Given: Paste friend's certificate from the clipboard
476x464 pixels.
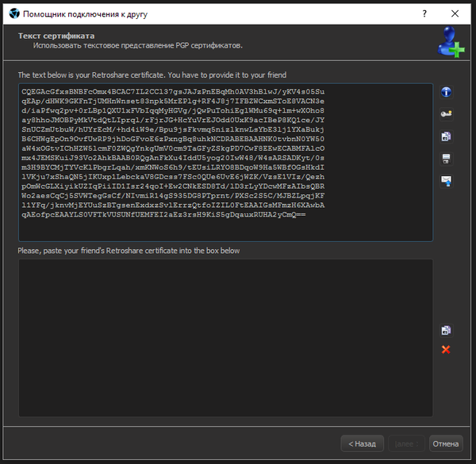Looking at the screenshot, I should point(446,330).
